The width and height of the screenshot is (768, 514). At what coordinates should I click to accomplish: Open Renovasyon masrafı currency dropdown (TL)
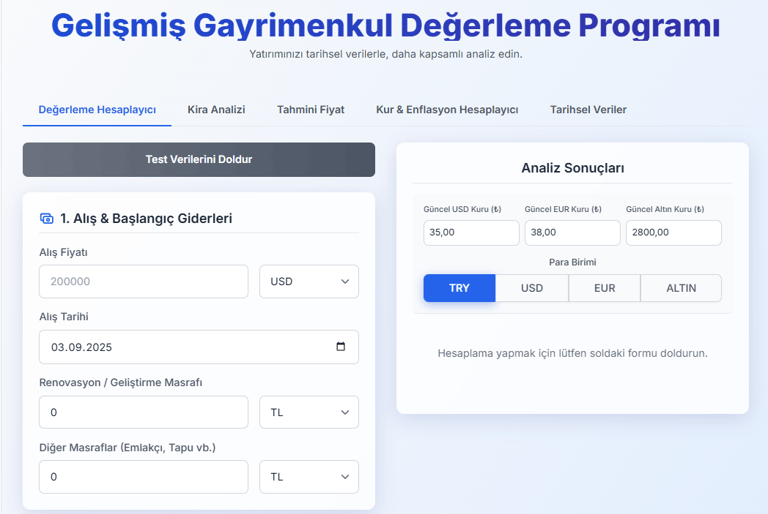(x=309, y=412)
